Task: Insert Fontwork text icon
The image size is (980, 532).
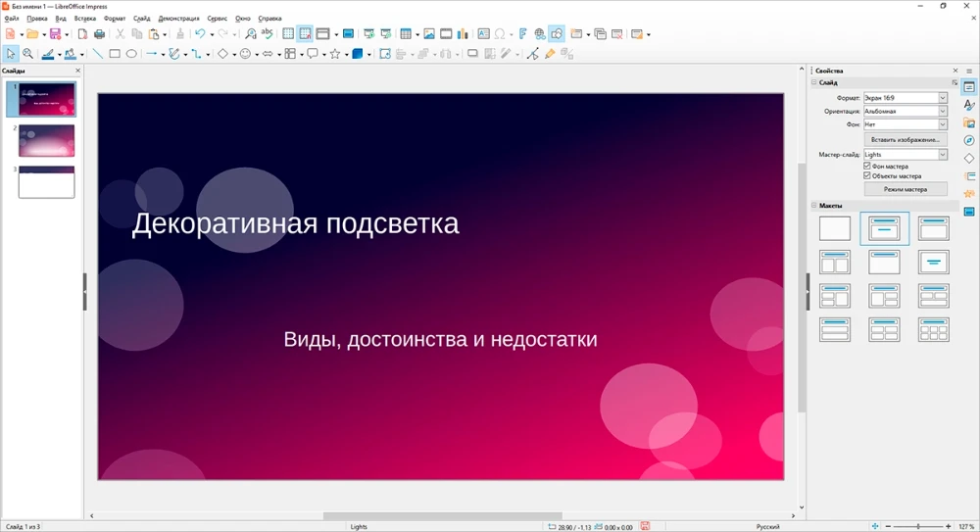Action: pos(523,33)
